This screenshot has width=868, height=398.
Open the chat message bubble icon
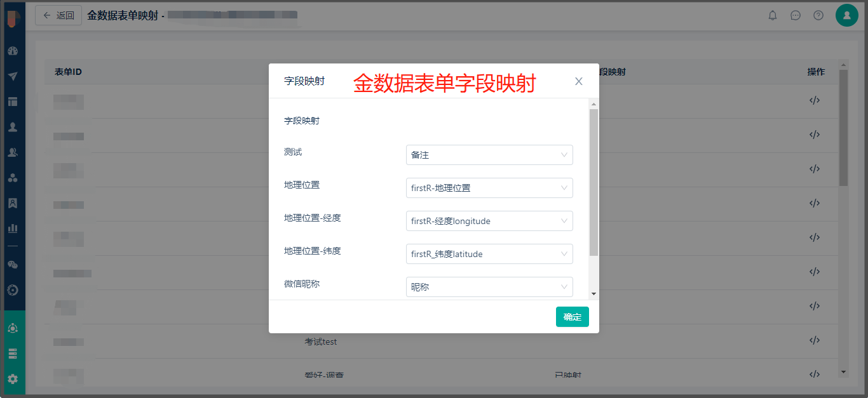796,15
